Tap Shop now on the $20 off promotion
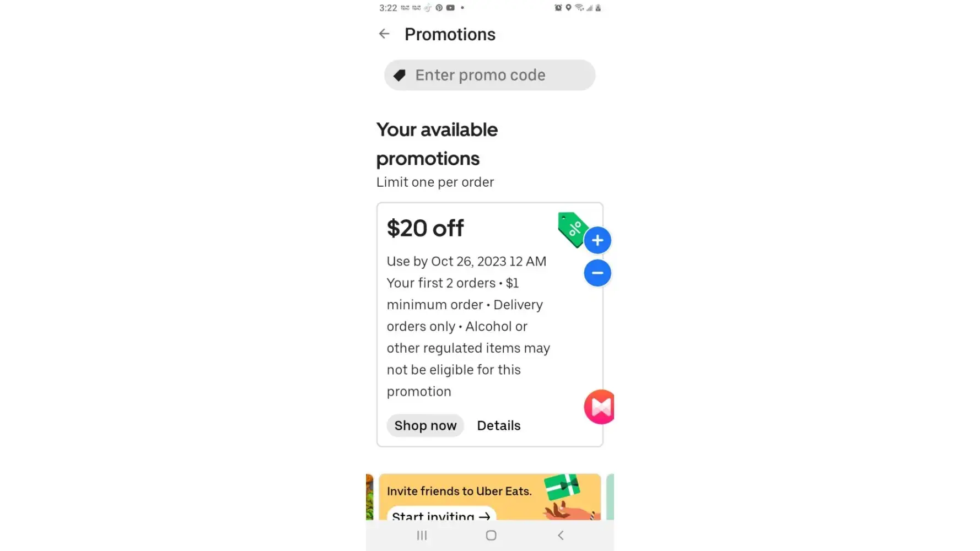Image resolution: width=980 pixels, height=551 pixels. click(425, 425)
